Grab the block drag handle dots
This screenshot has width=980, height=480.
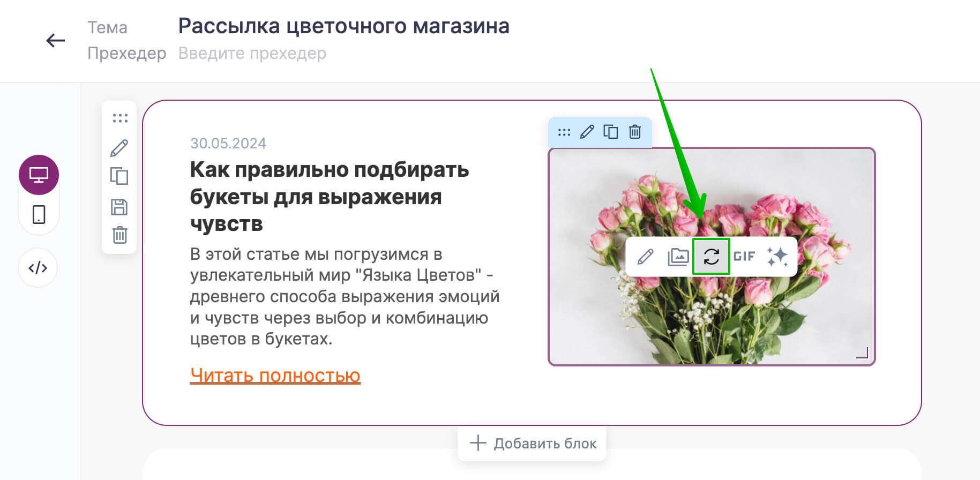click(119, 118)
